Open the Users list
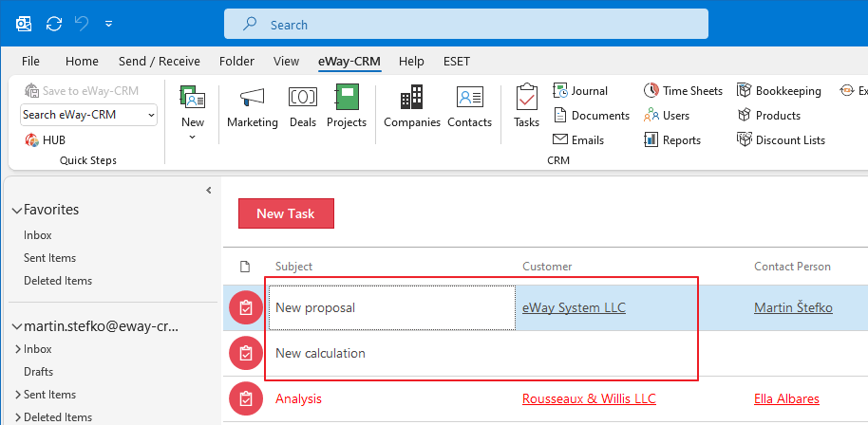The image size is (868, 425). pyautogui.click(x=667, y=116)
